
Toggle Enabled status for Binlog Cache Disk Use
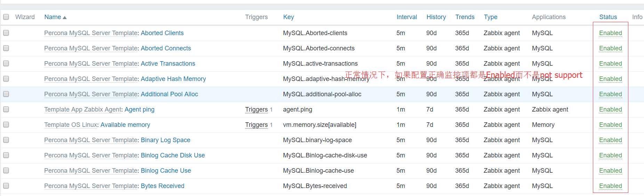pos(610,155)
